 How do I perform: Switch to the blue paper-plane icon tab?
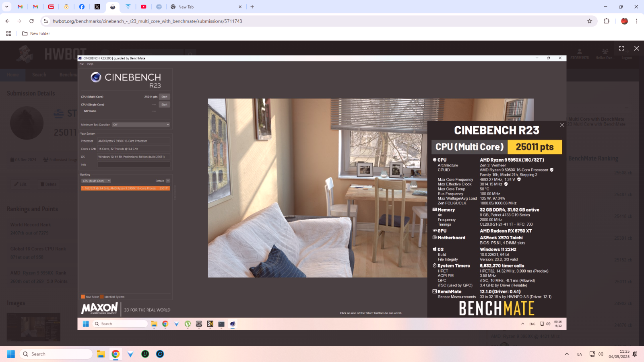tap(128, 7)
